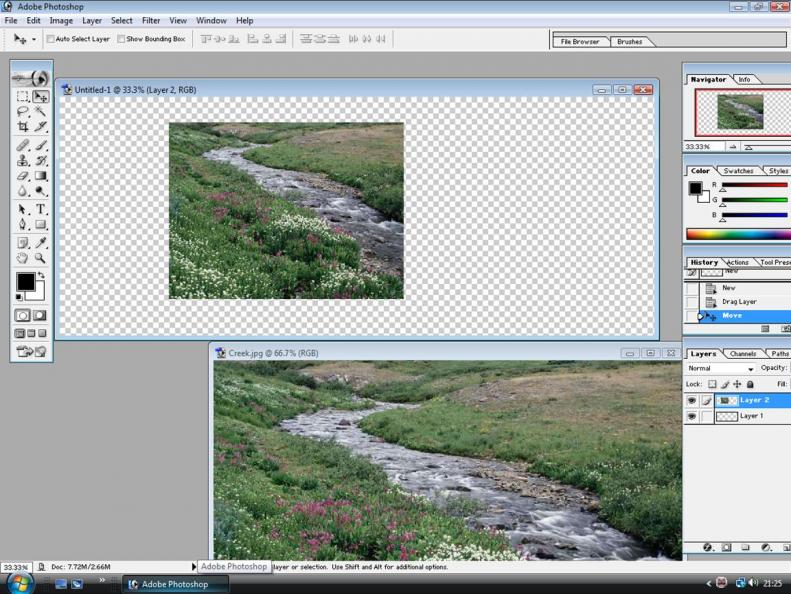This screenshot has width=791, height=594.
Task: Open Move tool preset picker arrow
Action: coord(34,39)
